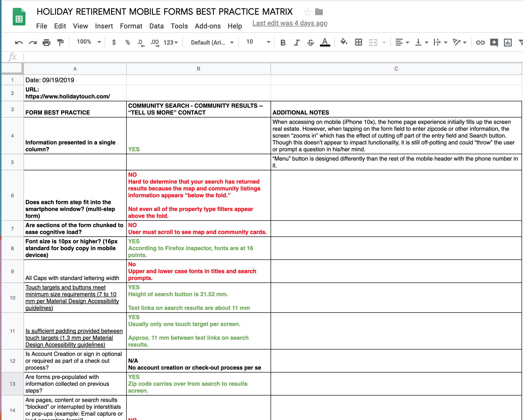Screen dimensions: 523x420
Task: Print the spreadsheet
Action: 46,42
